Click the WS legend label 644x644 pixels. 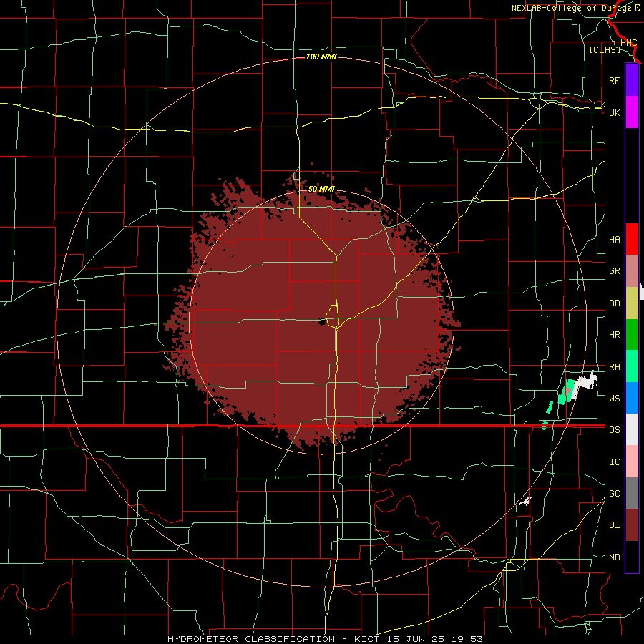pyautogui.click(x=614, y=399)
